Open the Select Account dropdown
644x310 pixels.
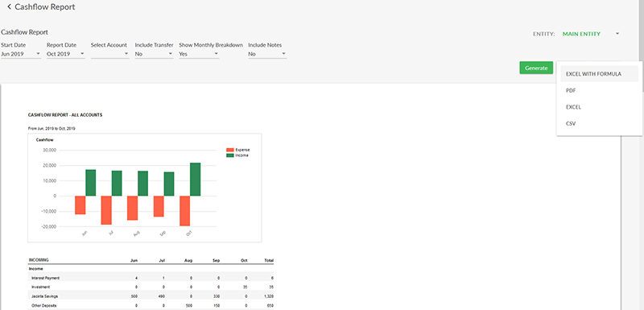[x=110, y=54]
